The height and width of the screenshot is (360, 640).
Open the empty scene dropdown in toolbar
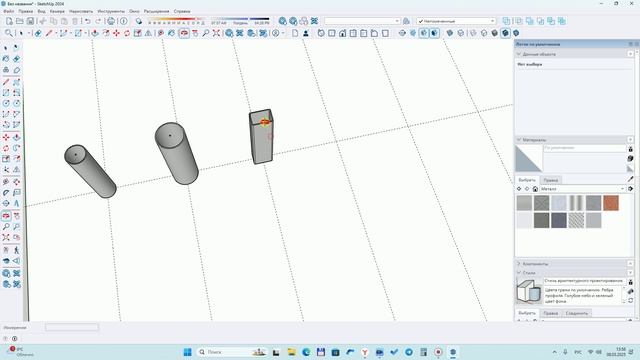(362, 21)
